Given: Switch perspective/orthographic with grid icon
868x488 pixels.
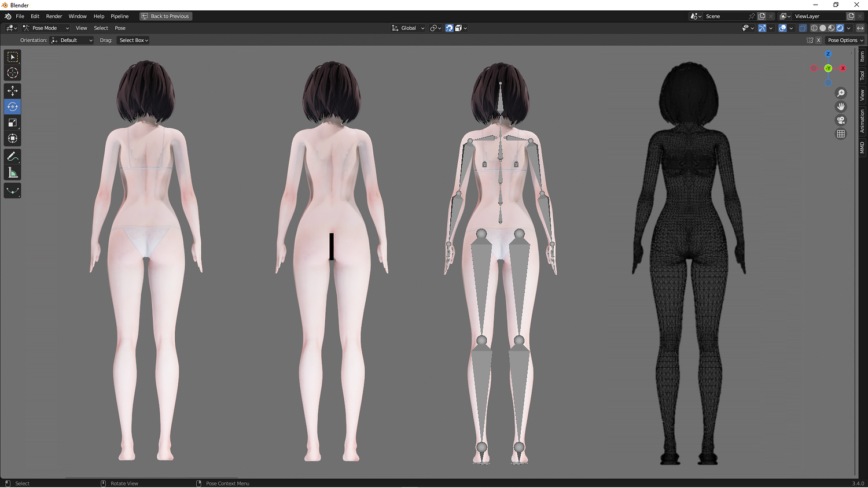Looking at the screenshot, I should pos(841,134).
